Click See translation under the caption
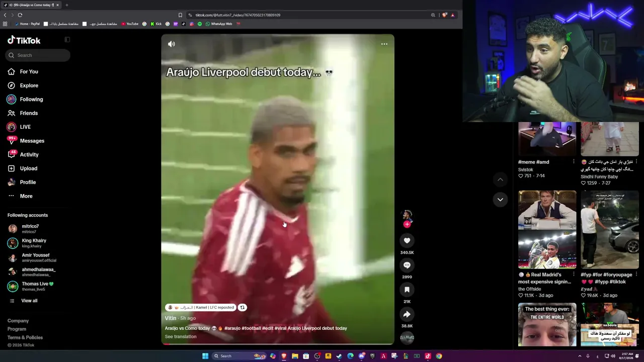Viewport: 644px width, 362px height. [x=181, y=337]
